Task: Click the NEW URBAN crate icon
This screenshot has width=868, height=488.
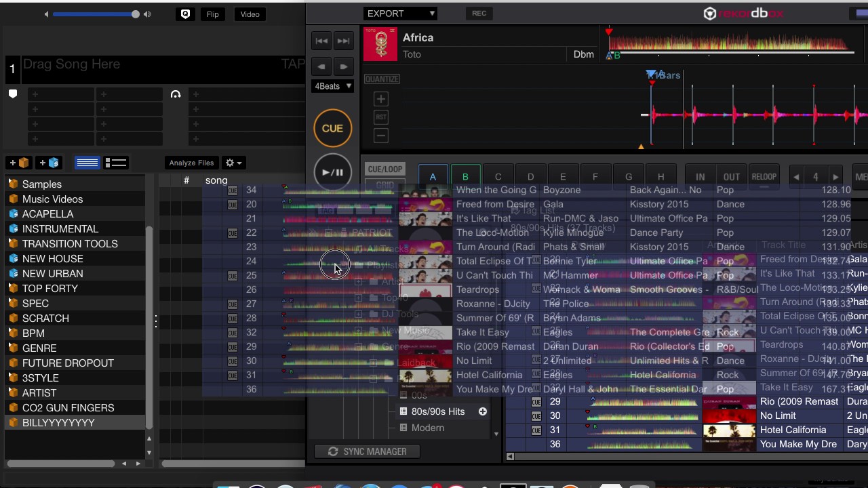Action: tap(14, 274)
